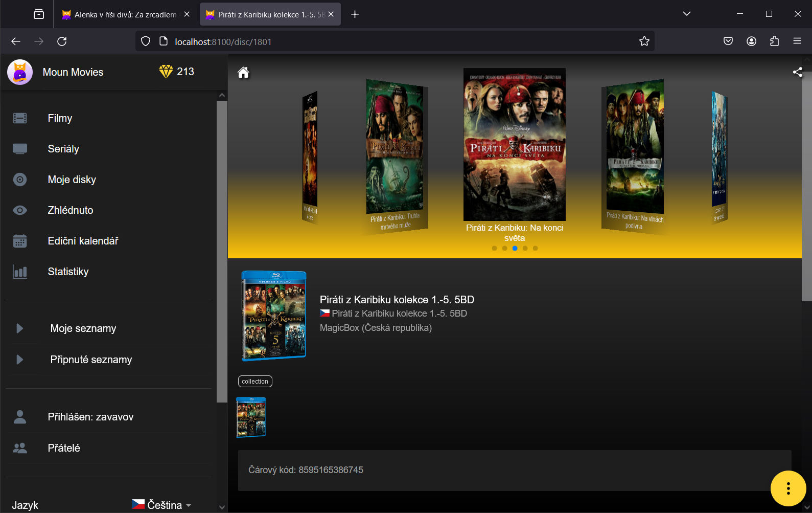Expand the Připnuté seznamy list

point(20,360)
